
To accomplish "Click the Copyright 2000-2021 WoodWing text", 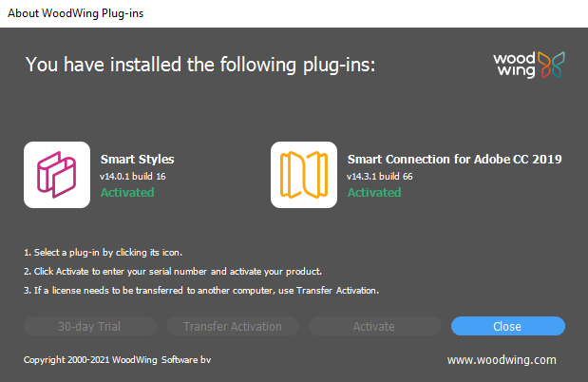I will click(117, 360).
